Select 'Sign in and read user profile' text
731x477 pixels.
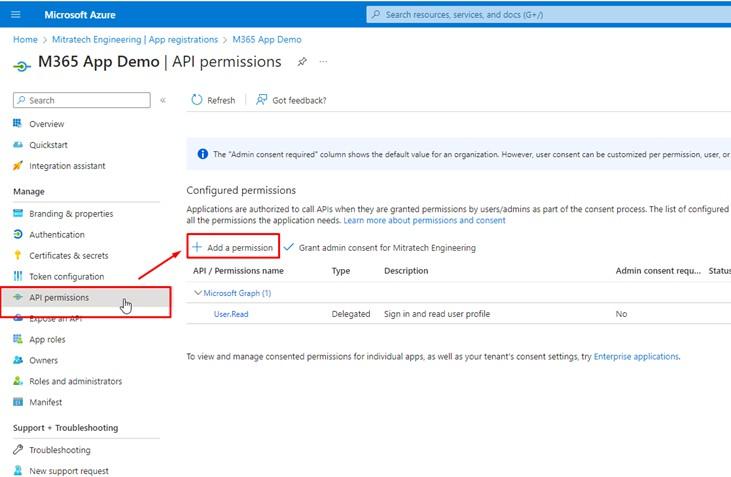point(437,314)
